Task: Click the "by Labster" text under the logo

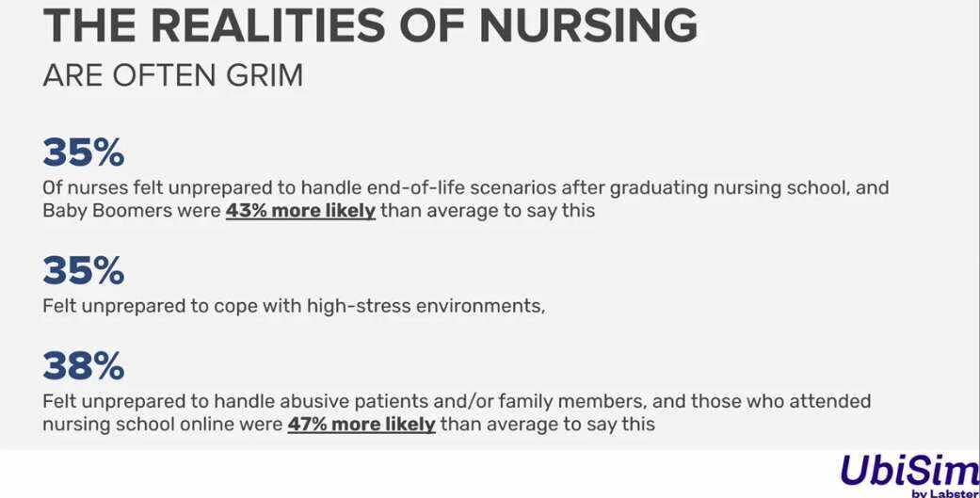Action: tap(944, 492)
